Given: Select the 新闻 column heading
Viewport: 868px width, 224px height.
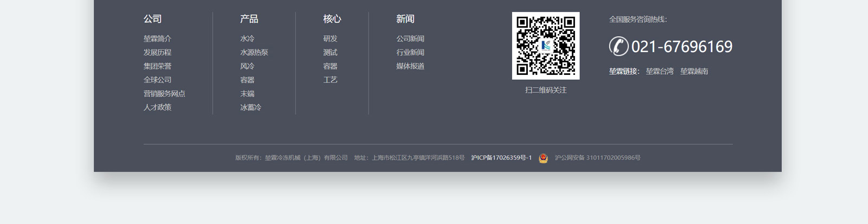Looking at the screenshot, I should [405, 19].
